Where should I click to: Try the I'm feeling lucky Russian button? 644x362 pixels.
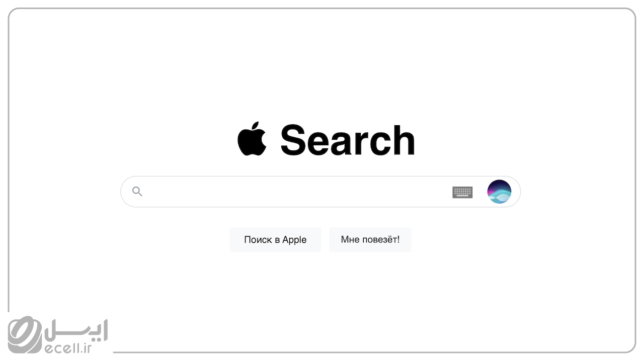tap(370, 240)
